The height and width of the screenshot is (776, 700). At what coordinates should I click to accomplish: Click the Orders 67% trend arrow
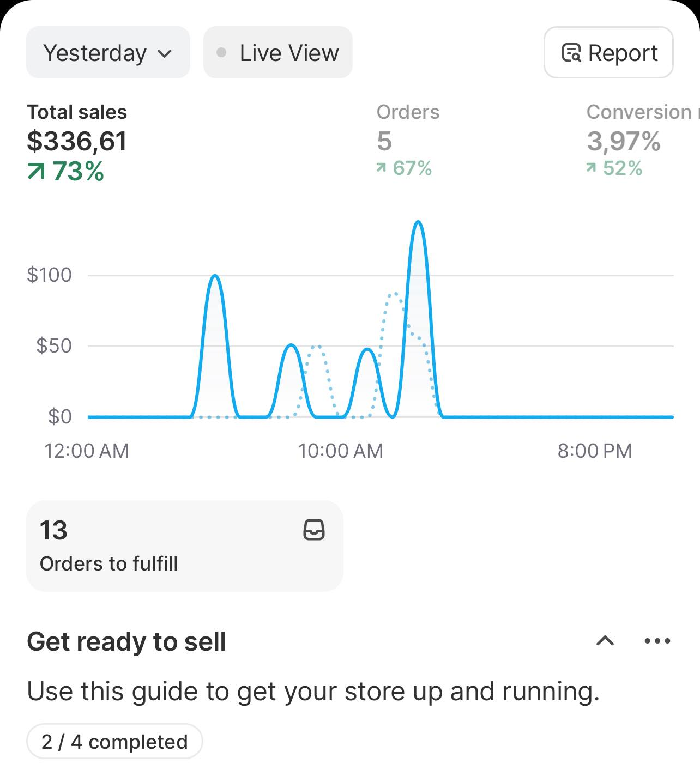tap(381, 168)
